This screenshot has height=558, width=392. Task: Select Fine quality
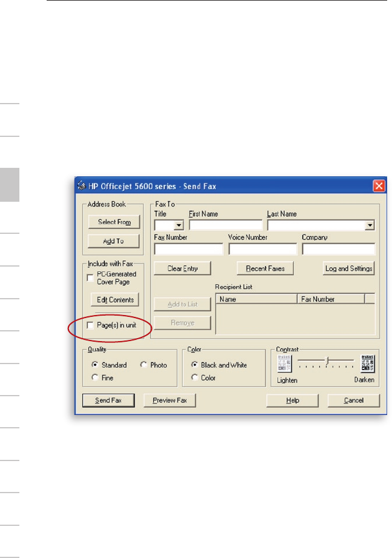(x=95, y=377)
